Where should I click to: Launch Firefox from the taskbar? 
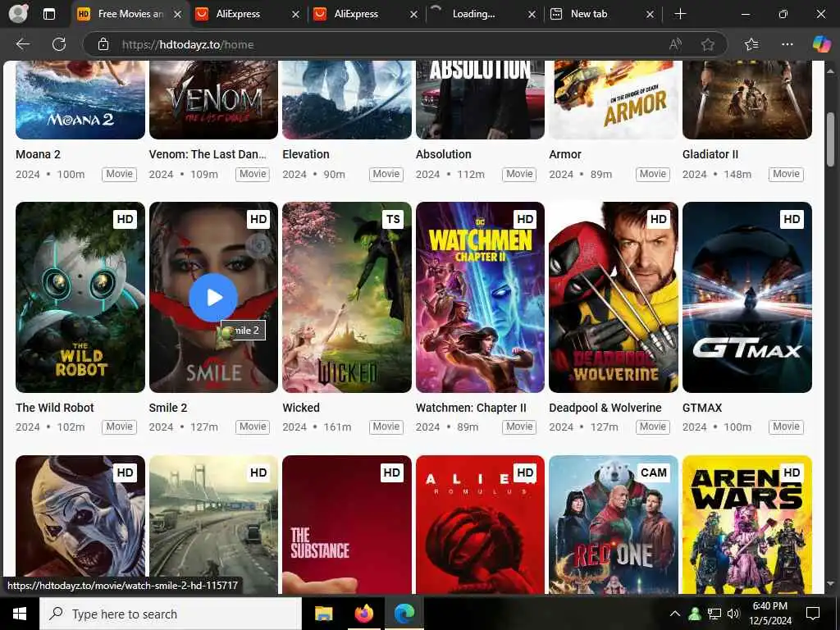pyautogui.click(x=363, y=614)
